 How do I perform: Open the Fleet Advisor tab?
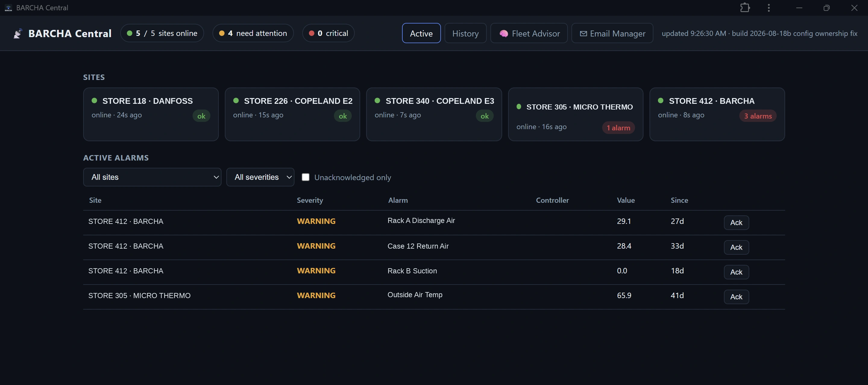529,33
